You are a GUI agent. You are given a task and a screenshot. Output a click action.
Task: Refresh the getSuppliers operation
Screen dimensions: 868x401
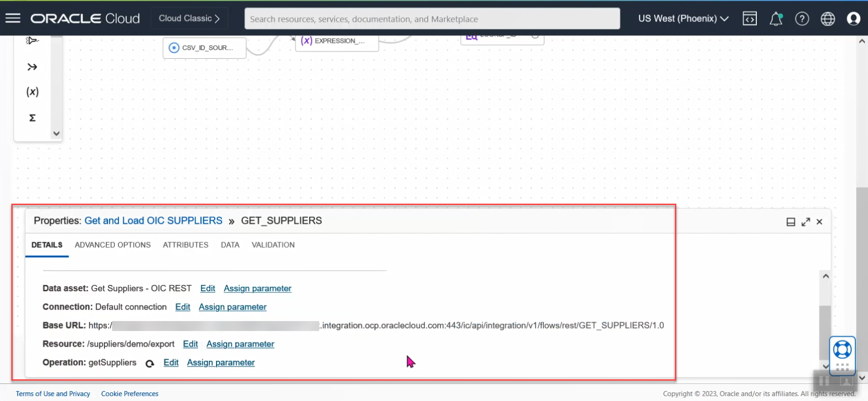click(x=150, y=363)
